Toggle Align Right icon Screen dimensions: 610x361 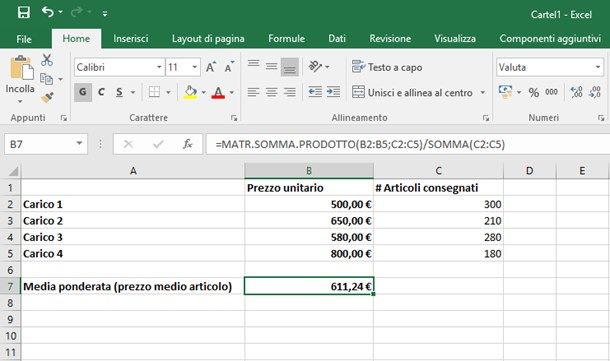pos(289,92)
